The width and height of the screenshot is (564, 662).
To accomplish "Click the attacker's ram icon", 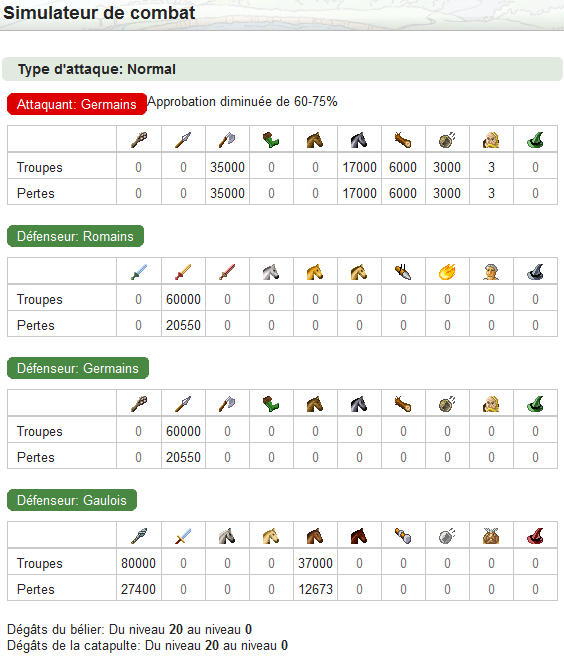I will 403,140.
